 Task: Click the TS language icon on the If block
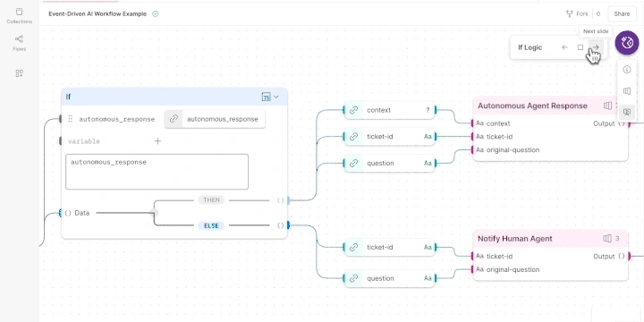(267, 97)
